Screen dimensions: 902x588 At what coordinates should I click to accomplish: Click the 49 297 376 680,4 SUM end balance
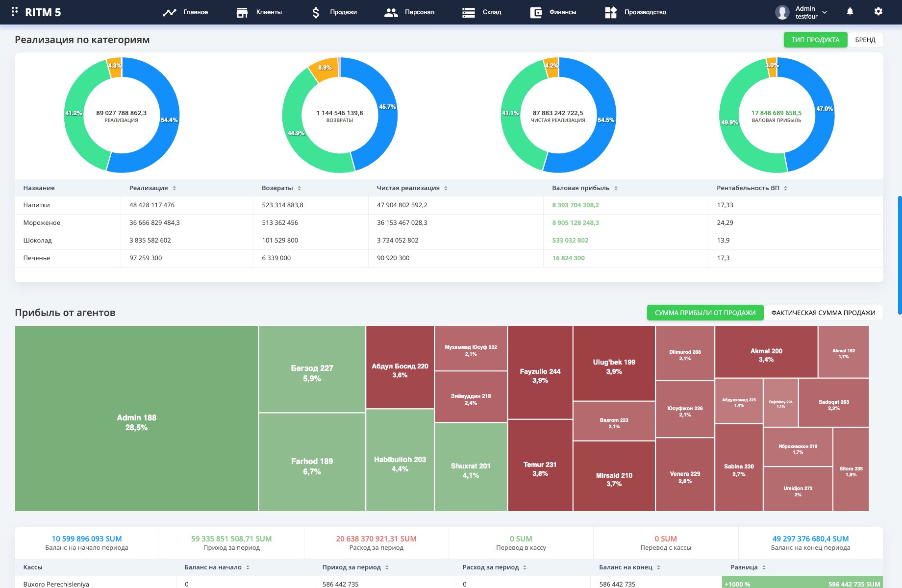[810, 539]
